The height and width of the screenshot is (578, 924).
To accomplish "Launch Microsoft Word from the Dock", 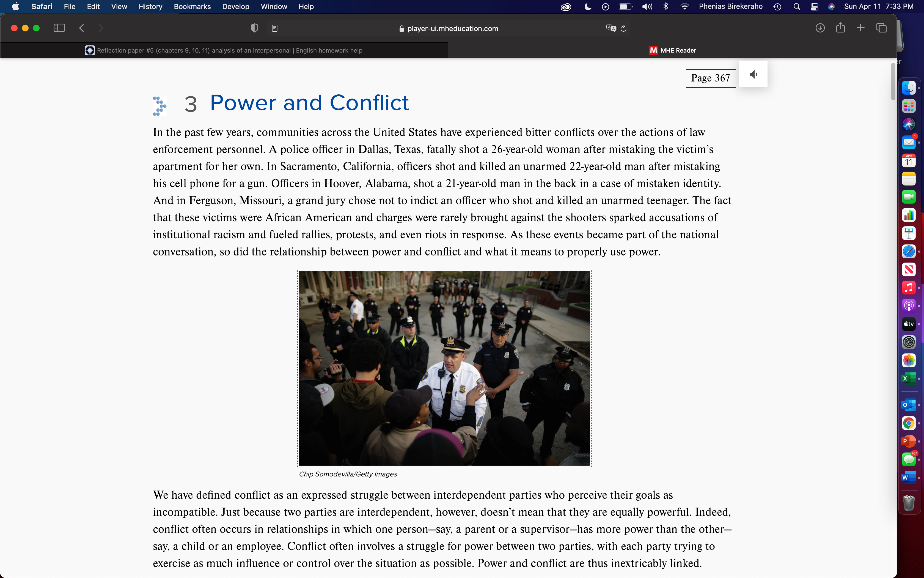I will coord(909,478).
